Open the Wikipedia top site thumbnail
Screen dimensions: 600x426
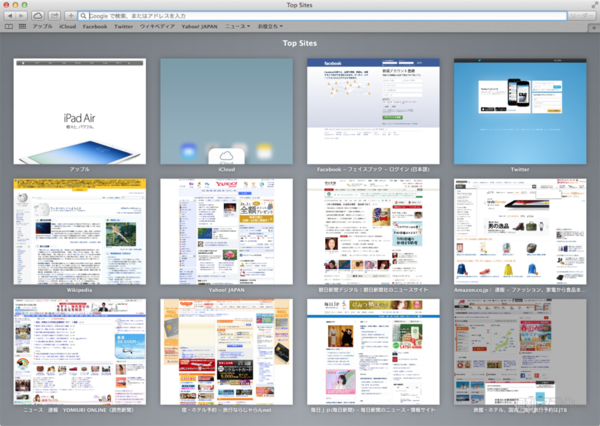point(79,231)
